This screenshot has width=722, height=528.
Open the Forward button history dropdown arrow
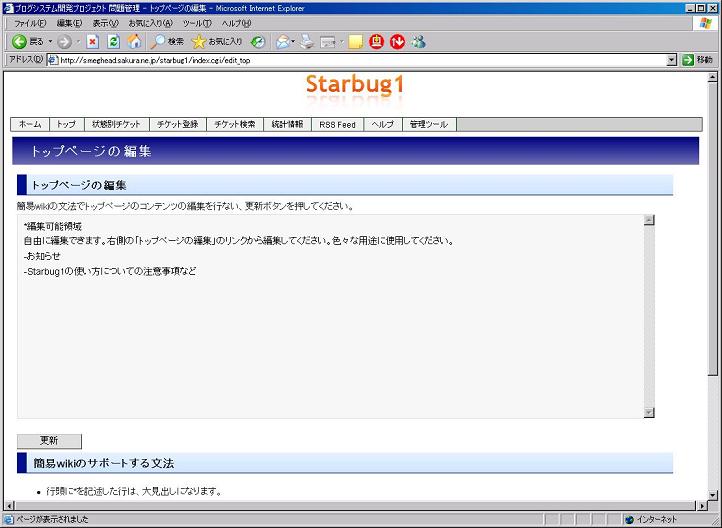[78, 42]
